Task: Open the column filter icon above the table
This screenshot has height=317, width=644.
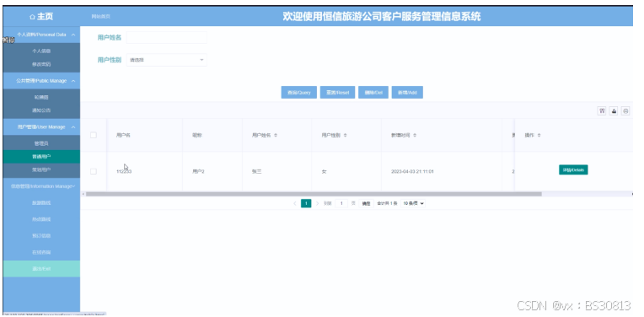Action: (602, 111)
